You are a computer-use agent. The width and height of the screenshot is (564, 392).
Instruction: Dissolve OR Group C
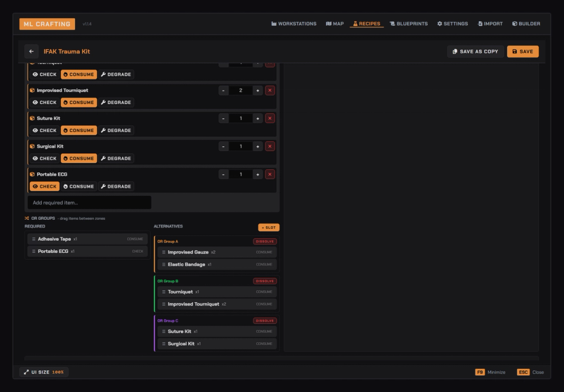click(265, 321)
